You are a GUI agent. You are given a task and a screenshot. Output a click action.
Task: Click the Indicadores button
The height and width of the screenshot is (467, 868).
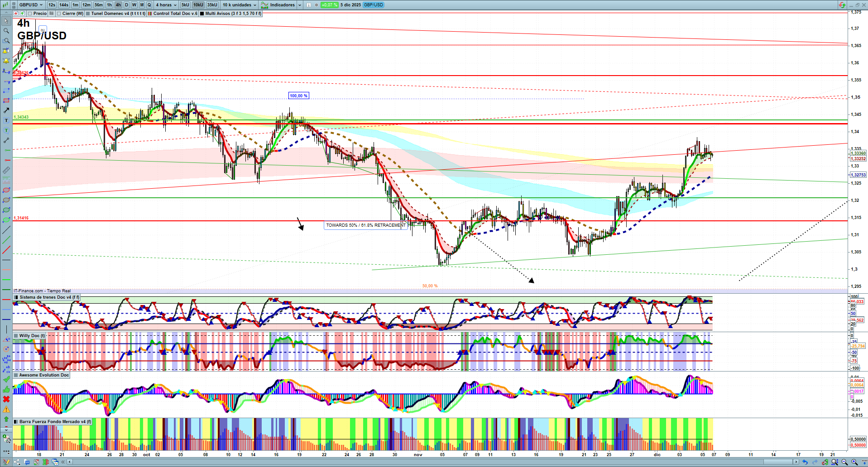[282, 5]
